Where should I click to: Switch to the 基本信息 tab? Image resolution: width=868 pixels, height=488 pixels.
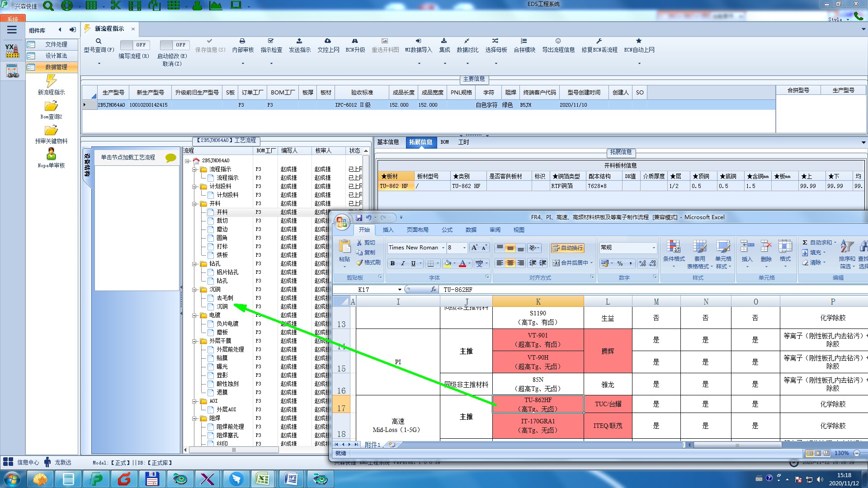pyautogui.click(x=388, y=142)
